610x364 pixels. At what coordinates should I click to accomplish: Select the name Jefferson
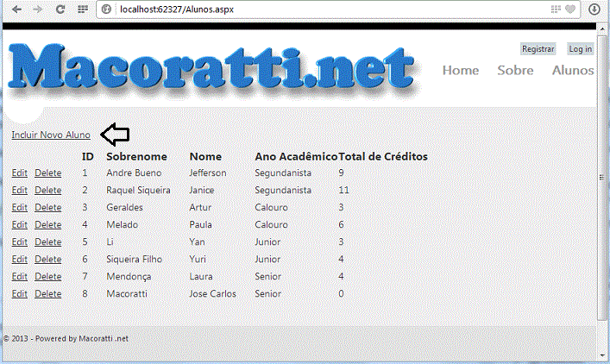[208, 173]
